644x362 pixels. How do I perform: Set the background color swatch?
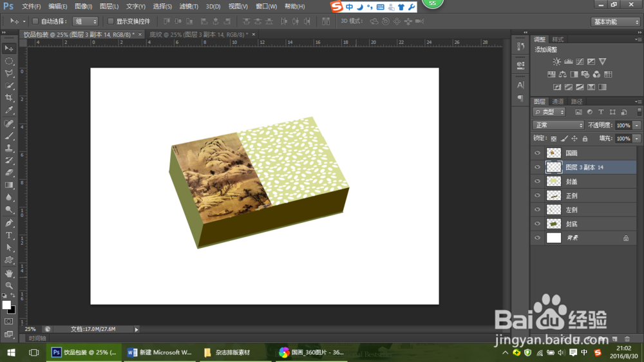[13, 310]
